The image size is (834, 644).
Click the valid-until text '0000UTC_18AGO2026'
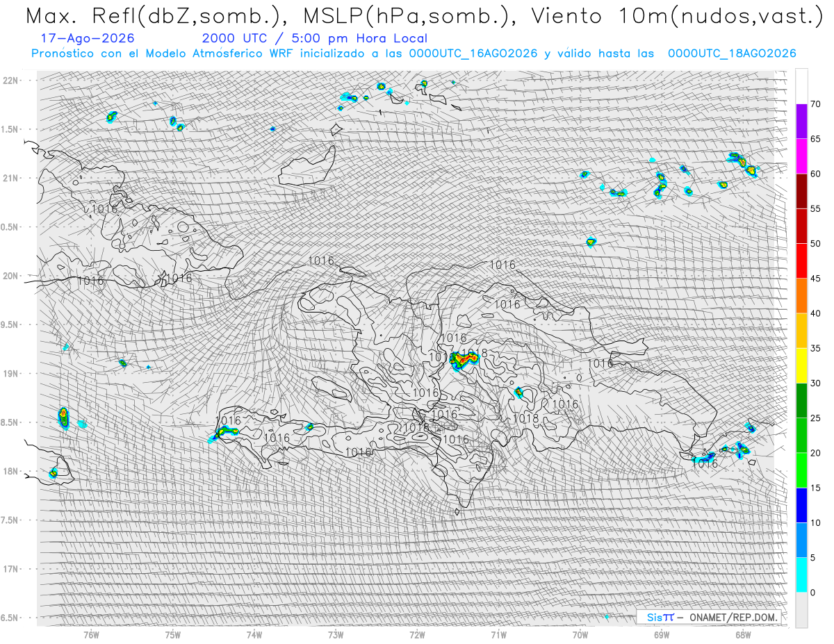(732, 53)
